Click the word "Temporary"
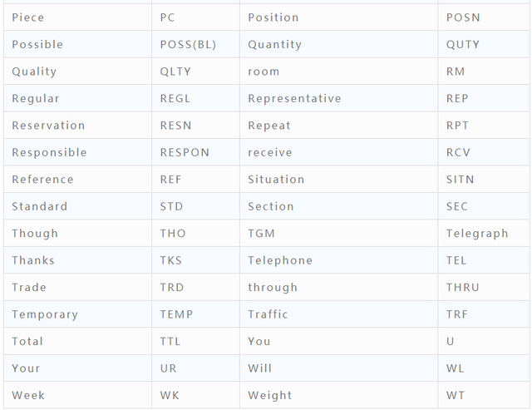 tap(45, 314)
